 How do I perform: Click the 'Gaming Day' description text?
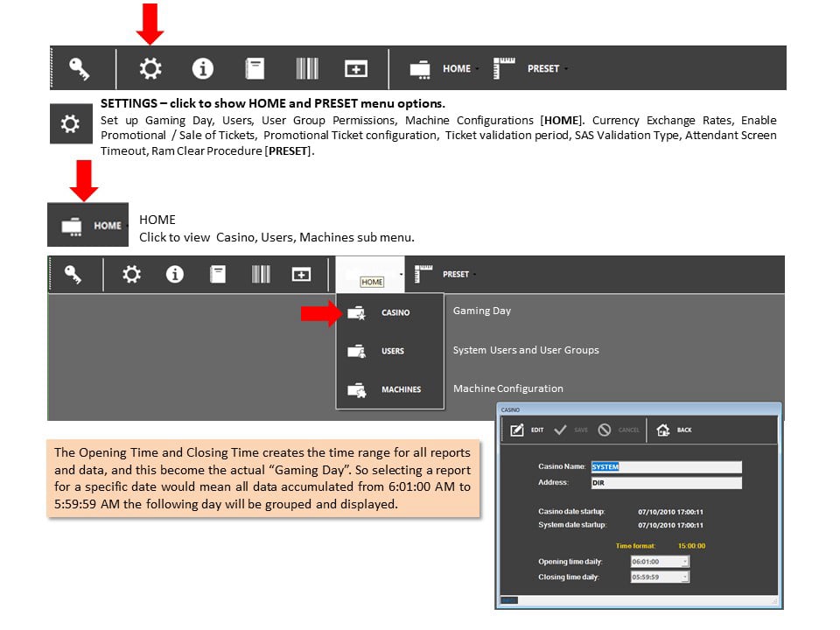(482, 311)
